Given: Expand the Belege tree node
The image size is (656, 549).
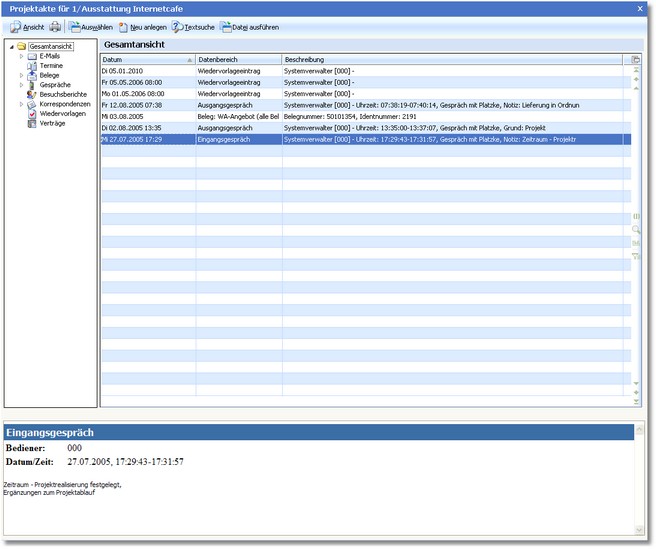Looking at the screenshot, I should (21, 75).
